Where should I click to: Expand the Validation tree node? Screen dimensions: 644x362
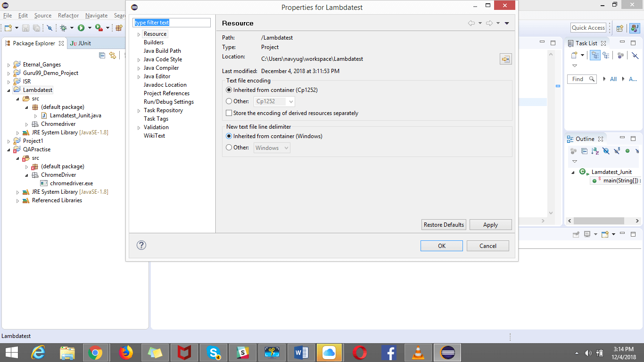(x=139, y=128)
